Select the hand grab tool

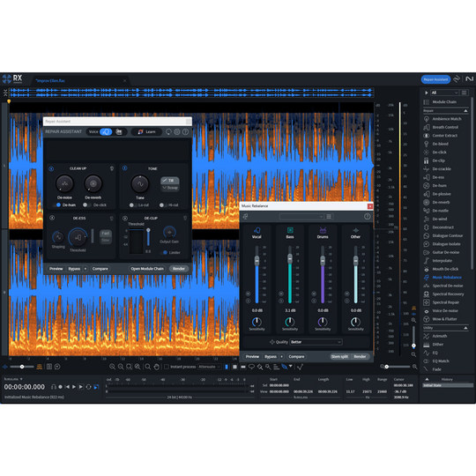point(156,367)
